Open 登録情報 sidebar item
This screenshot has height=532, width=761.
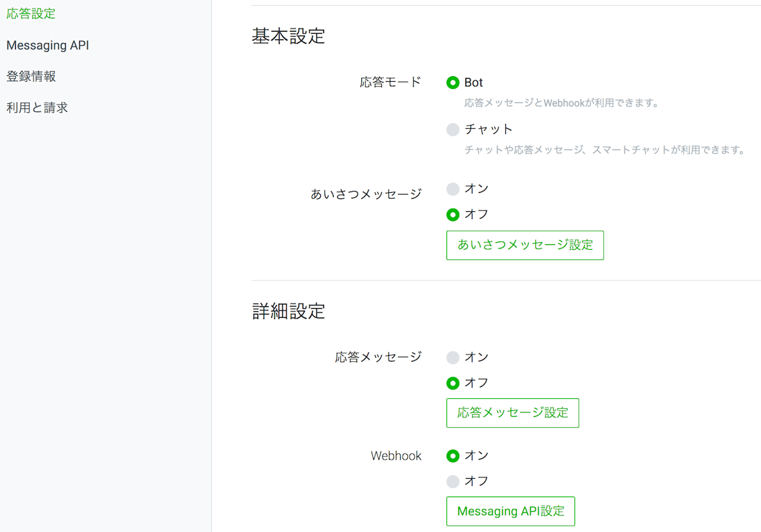31,77
